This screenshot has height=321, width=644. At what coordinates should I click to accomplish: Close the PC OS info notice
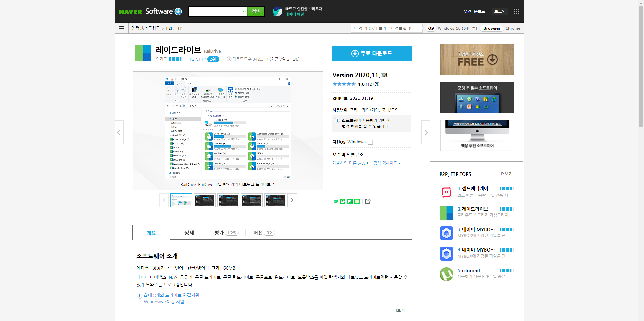click(x=418, y=28)
